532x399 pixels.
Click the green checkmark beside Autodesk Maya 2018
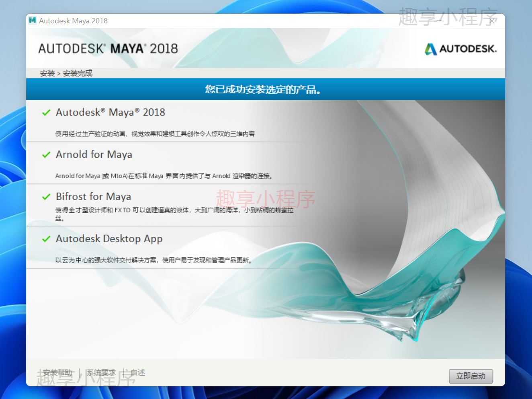click(46, 113)
